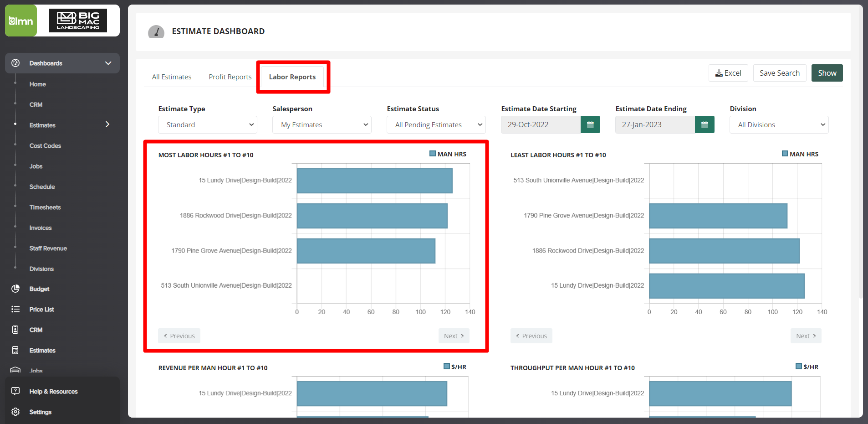The image size is (868, 424).
Task: Open the Division dropdown
Action: [779, 124]
